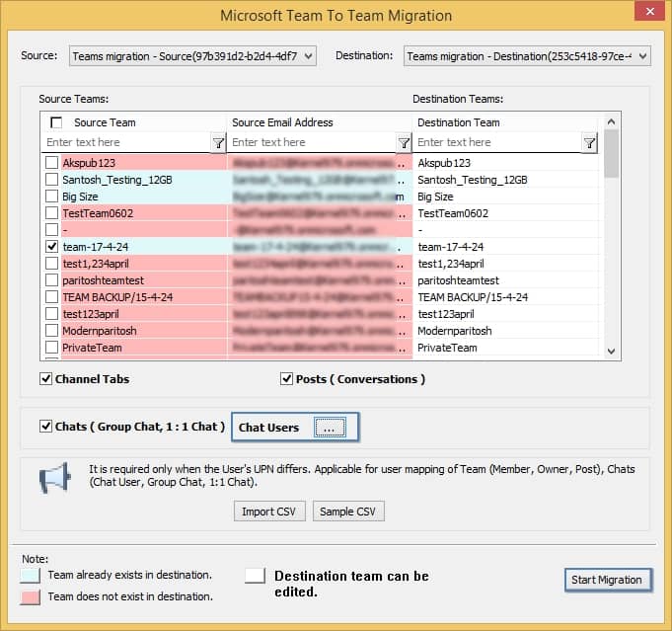The width and height of the screenshot is (672, 631).
Task: Select destination team TestTeam0602 cell
Action: (505, 213)
